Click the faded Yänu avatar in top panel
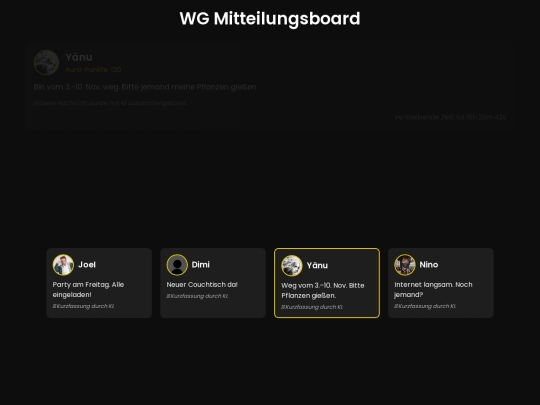 (46, 62)
